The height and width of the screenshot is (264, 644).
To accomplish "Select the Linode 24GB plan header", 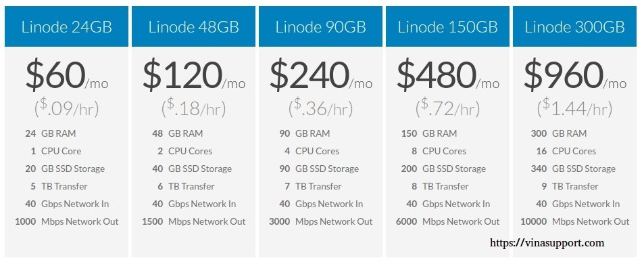I will click(66, 26).
